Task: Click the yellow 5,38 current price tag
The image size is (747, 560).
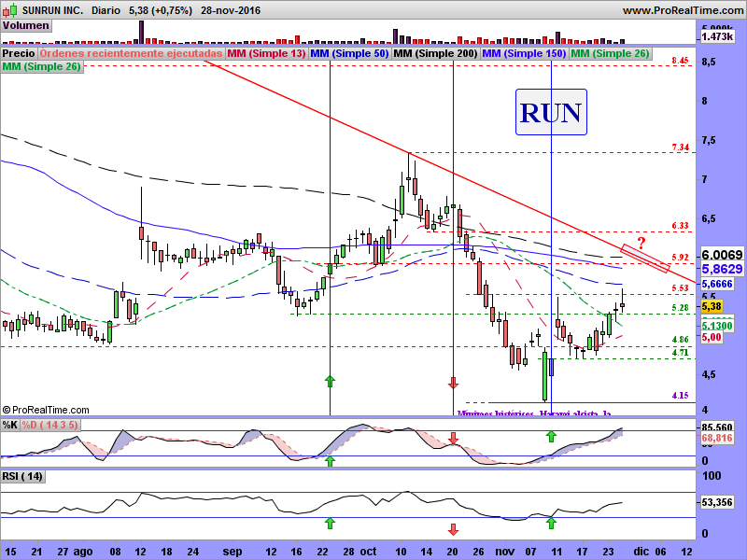Action: tap(712, 306)
